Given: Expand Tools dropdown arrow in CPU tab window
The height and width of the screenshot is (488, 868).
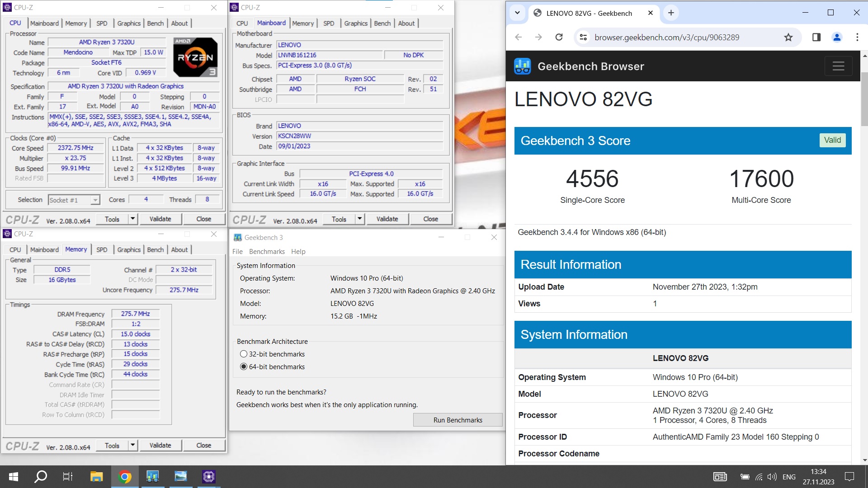Looking at the screenshot, I should pyautogui.click(x=132, y=219).
